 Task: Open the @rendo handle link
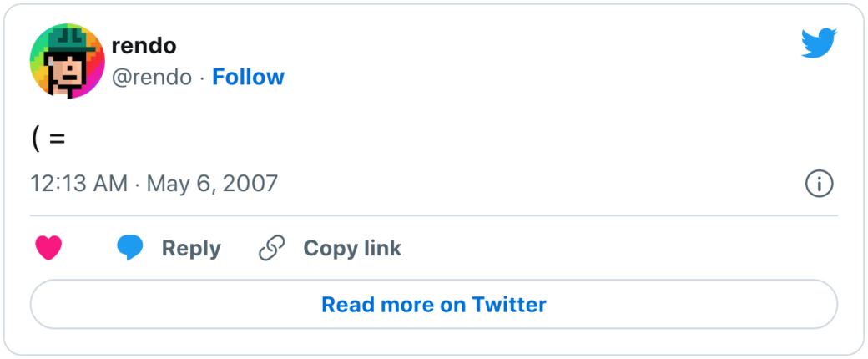point(151,77)
